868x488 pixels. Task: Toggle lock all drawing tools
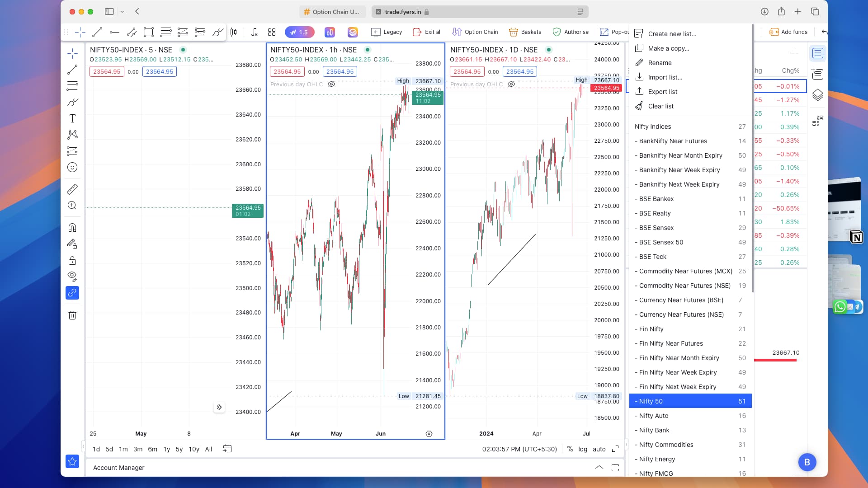coord(72,261)
